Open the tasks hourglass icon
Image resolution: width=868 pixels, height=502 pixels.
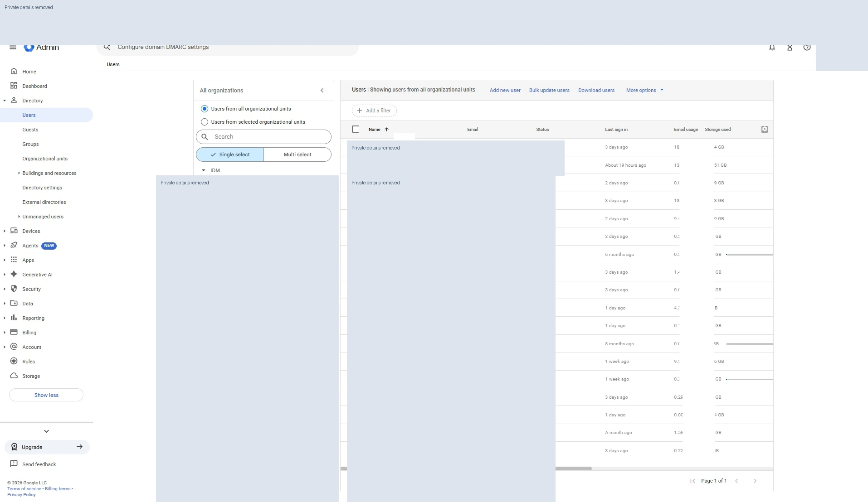click(x=790, y=48)
